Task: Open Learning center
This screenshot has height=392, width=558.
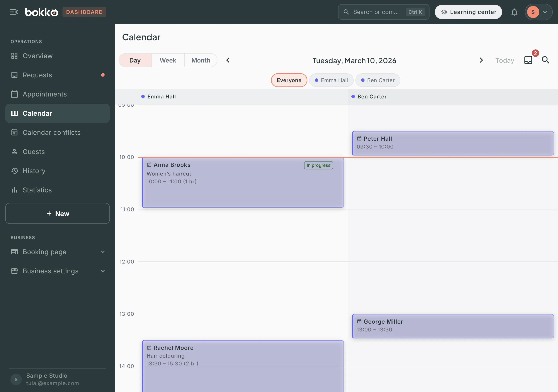Action: coord(468,12)
